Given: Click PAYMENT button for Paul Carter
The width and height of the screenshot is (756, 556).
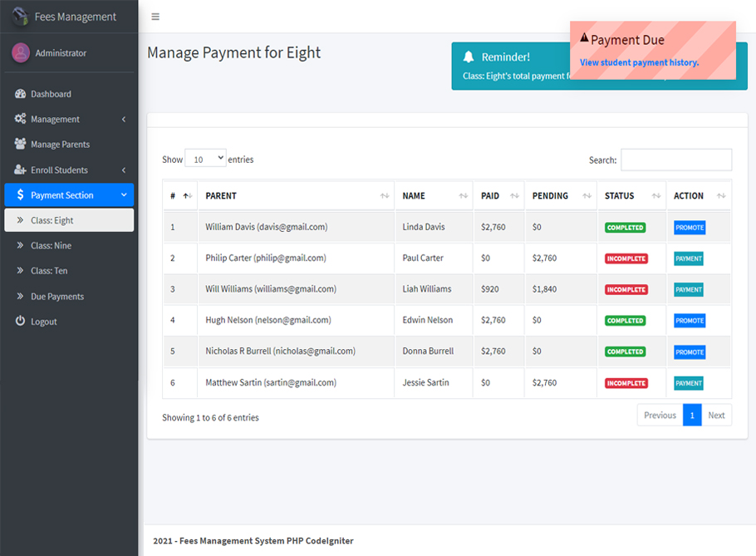Looking at the screenshot, I should 689,258.
